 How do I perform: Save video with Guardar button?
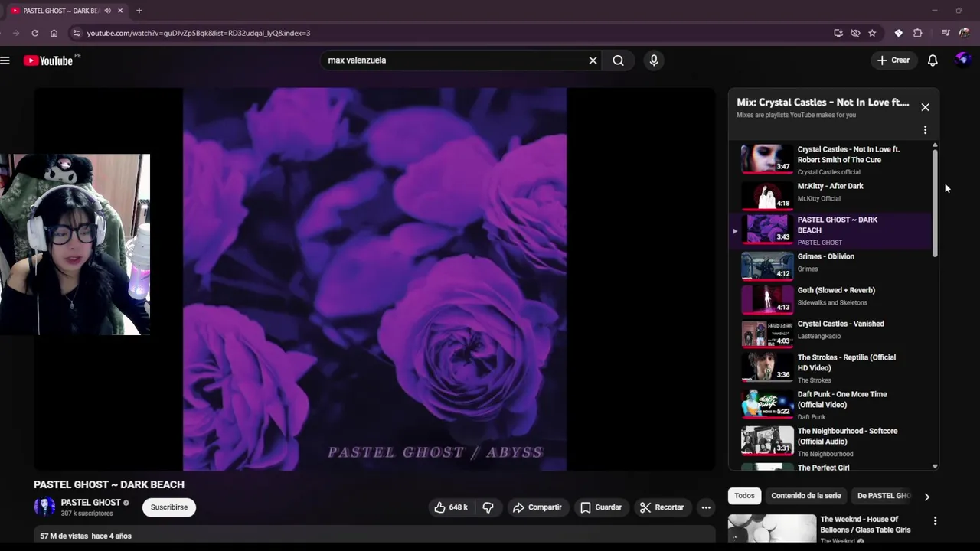point(601,507)
